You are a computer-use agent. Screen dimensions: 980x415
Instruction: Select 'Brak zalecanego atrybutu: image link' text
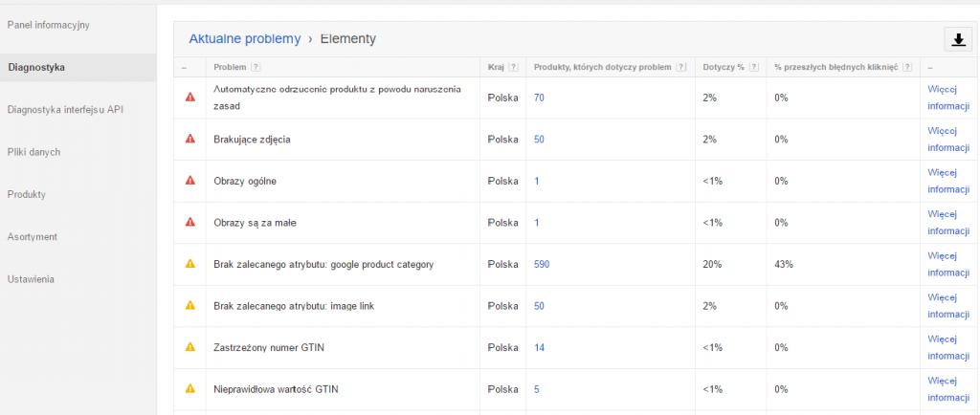click(294, 306)
